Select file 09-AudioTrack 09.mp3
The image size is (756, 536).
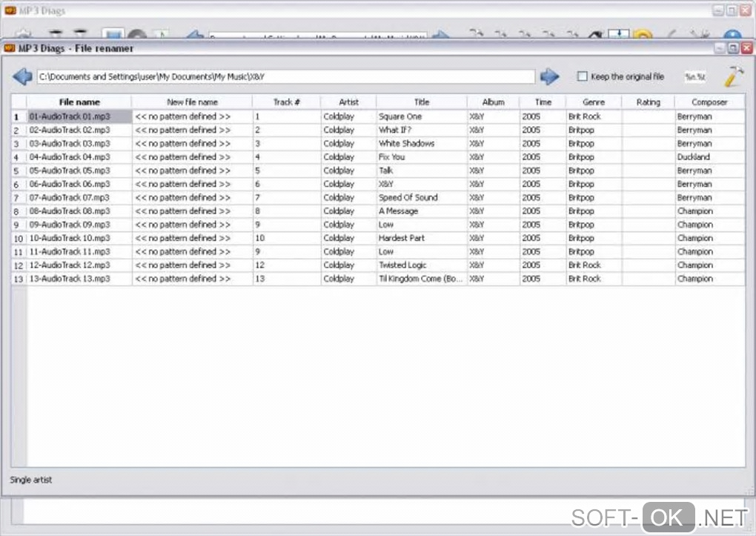79,225
